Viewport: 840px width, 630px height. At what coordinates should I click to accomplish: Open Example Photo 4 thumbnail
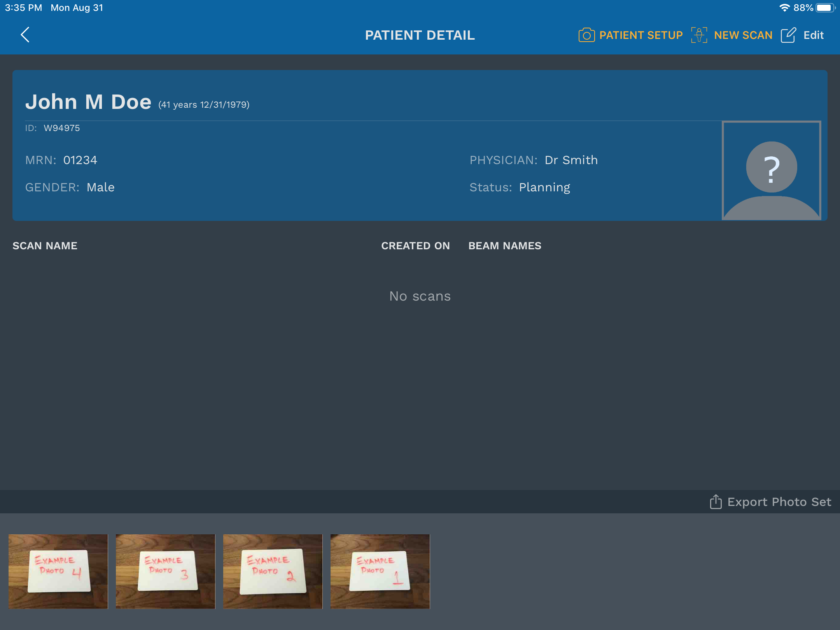pyautogui.click(x=58, y=571)
